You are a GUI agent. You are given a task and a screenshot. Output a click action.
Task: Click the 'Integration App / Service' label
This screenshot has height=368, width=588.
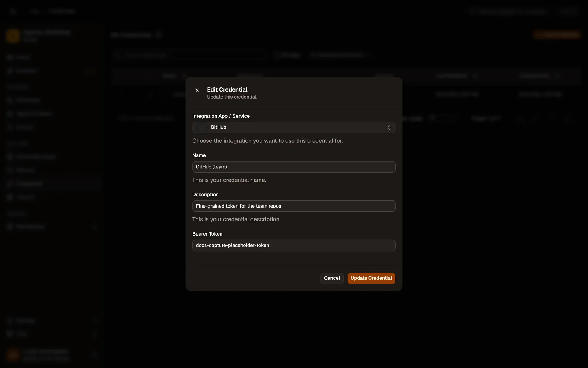coord(221,116)
